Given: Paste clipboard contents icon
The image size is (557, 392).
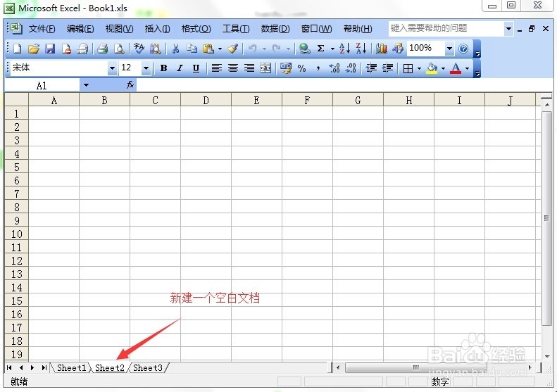Looking at the screenshot, I should pyautogui.click(x=208, y=49).
